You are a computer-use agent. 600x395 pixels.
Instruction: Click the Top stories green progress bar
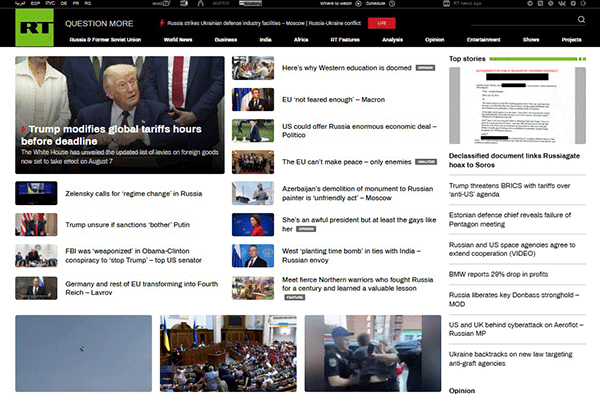point(537,59)
